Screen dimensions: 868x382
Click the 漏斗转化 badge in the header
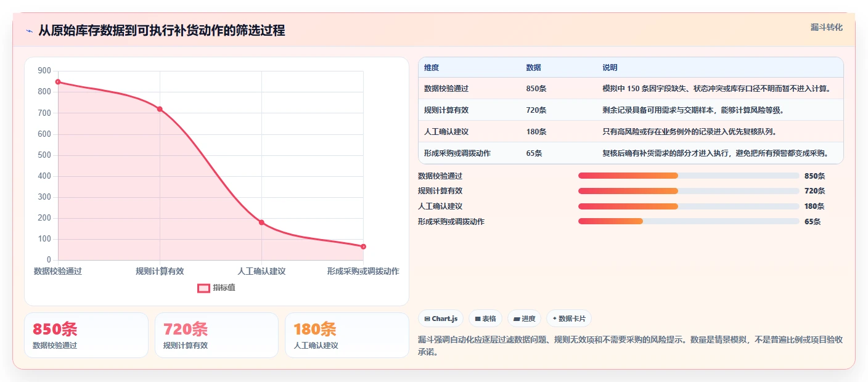pyautogui.click(x=826, y=27)
